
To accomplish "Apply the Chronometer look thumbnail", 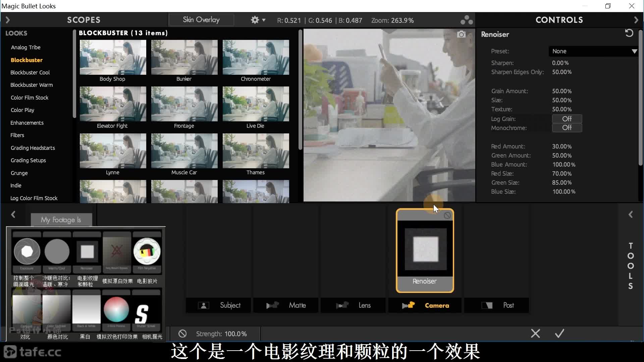I will 256,57.
